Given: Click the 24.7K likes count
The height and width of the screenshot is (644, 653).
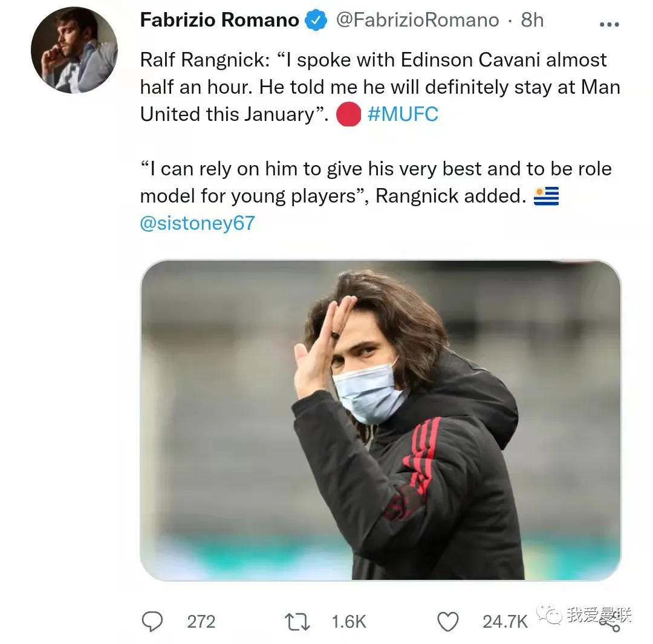Looking at the screenshot, I should 505,621.
